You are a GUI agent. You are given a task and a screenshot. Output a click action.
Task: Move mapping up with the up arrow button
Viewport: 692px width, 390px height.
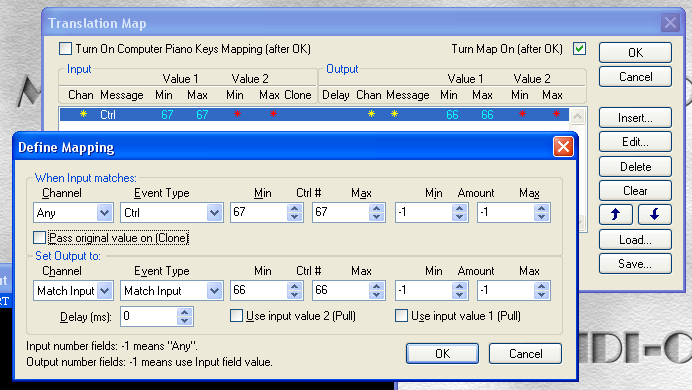(616, 214)
